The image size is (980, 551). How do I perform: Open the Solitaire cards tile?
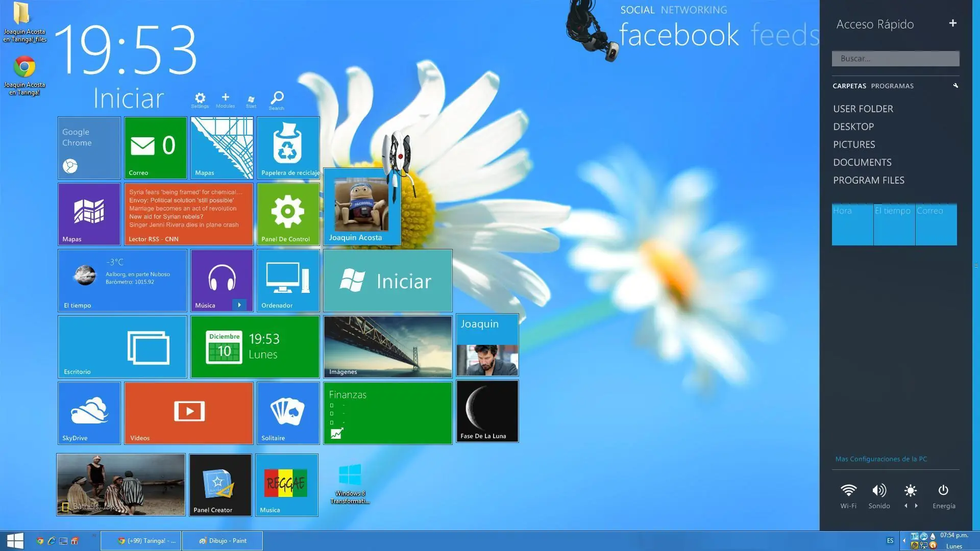[x=288, y=413]
